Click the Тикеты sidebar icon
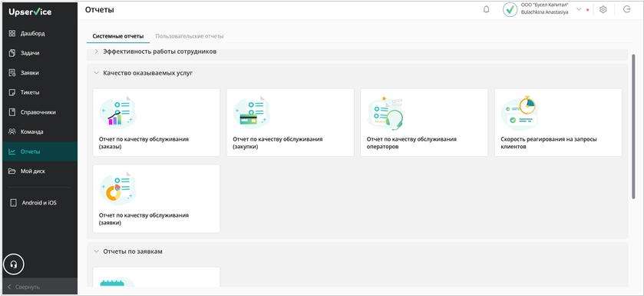This screenshot has height=296, width=644. pyautogui.click(x=12, y=92)
